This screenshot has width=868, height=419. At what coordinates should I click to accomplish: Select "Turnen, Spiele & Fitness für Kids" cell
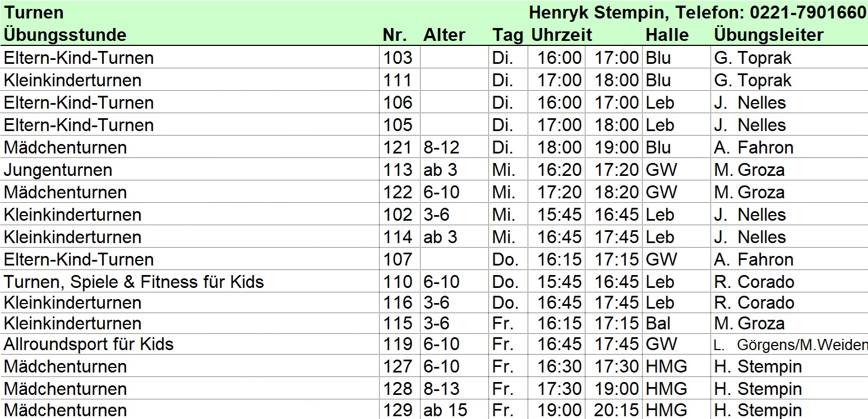134,281
